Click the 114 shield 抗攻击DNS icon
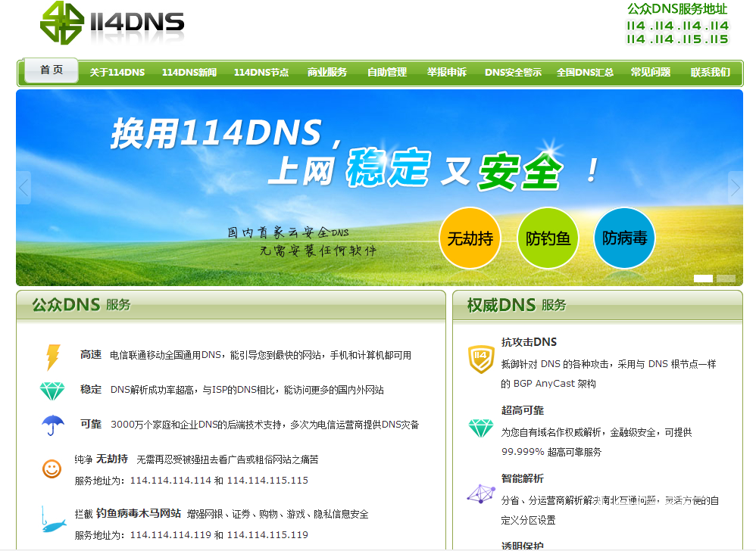 [481, 360]
